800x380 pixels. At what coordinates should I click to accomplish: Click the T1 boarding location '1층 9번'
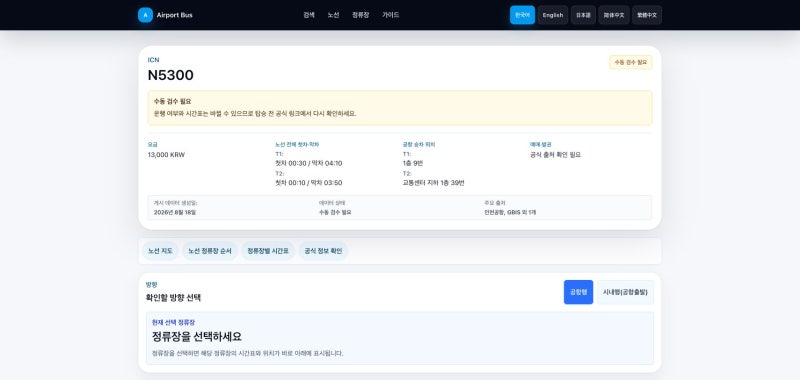(x=413, y=163)
